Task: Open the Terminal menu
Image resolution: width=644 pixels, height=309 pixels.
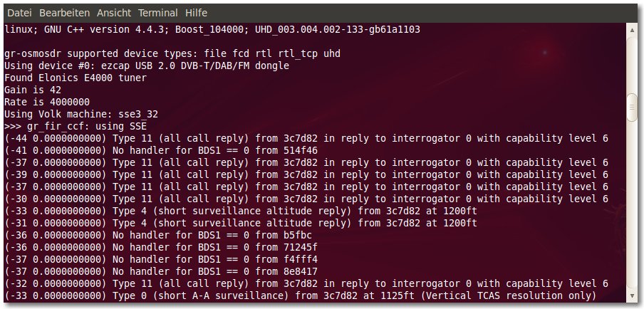Action: (158, 13)
